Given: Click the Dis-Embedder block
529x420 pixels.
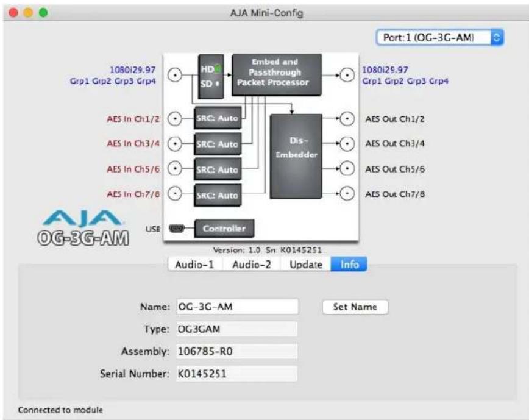Looking at the screenshot, I should pyautogui.click(x=296, y=156).
